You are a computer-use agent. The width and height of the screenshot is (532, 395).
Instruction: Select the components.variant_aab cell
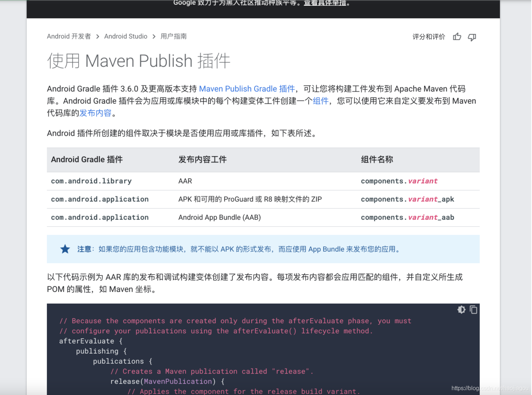pyautogui.click(x=408, y=217)
